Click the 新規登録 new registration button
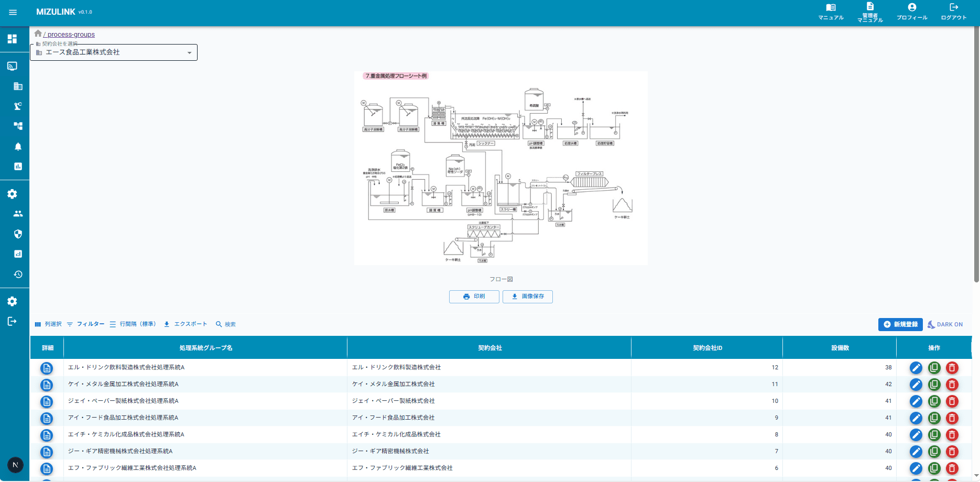The height and width of the screenshot is (482, 980). coord(900,325)
